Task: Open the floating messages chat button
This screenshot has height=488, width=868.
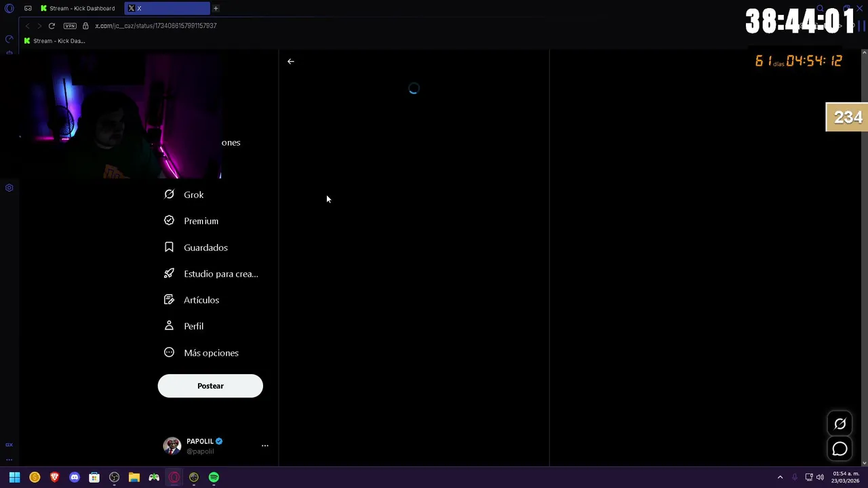Action: [x=840, y=449]
